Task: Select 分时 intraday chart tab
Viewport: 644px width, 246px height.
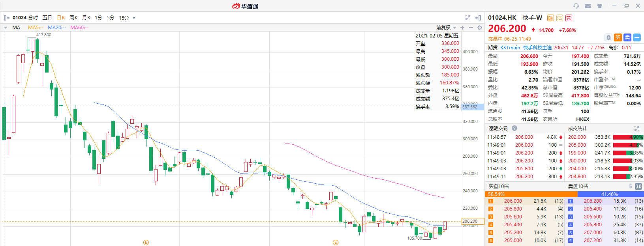Action: [x=33, y=18]
